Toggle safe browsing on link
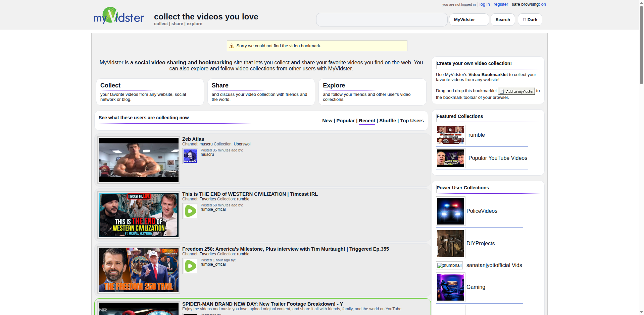644x315 pixels. point(543,4)
